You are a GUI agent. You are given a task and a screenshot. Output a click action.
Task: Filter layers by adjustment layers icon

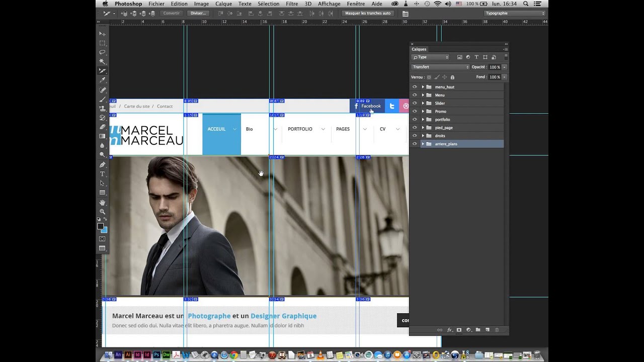[468, 57]
